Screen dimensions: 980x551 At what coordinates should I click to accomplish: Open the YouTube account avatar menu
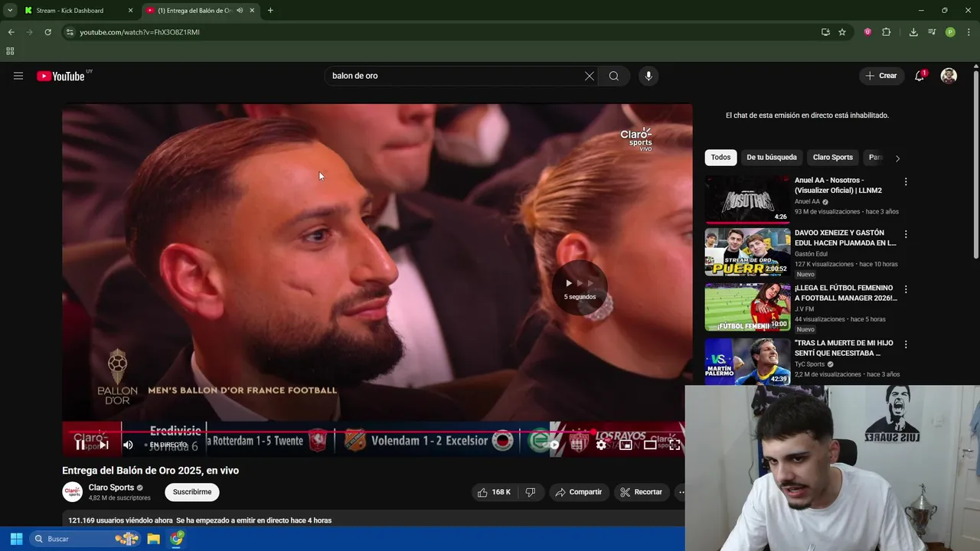[x=949, y=76]
